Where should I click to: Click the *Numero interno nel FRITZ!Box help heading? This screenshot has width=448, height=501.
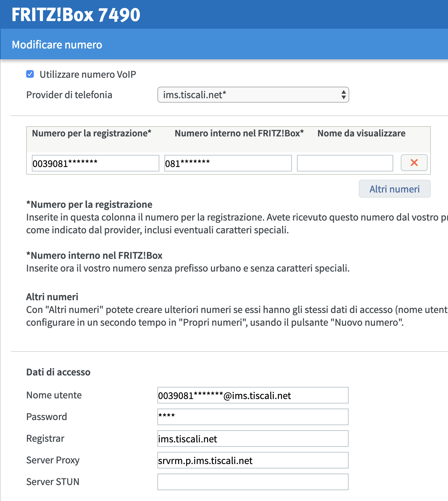pos(94,255)
